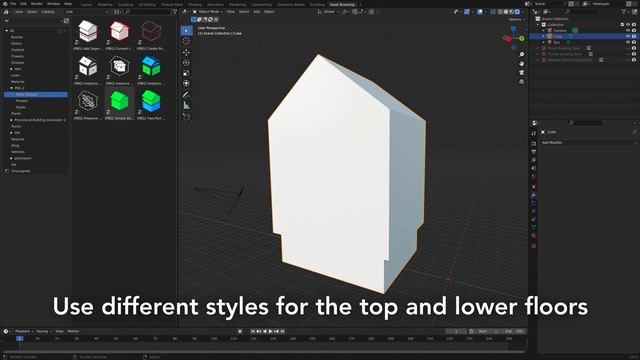Screen dimensions: 640x360
Task: Click the asset browser filter funnel icon
Action: point(175,12)
